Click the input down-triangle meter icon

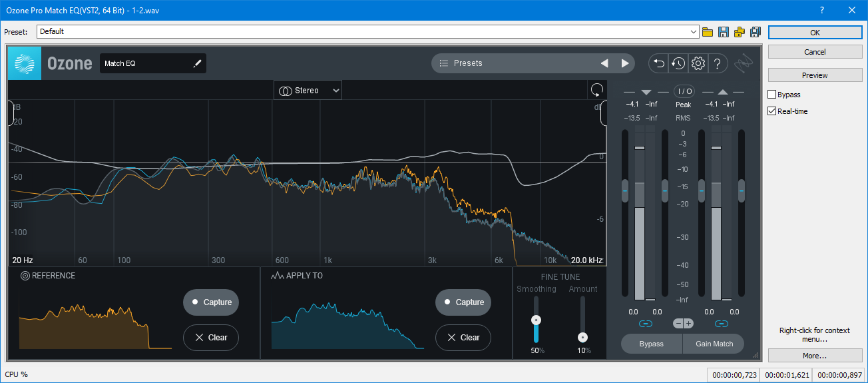(x=646, y=92)
